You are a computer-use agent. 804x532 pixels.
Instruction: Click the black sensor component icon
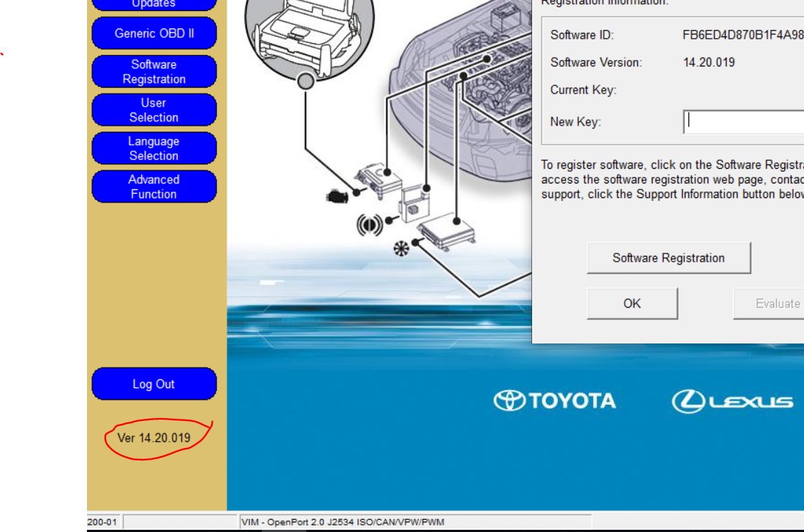[x=336, y=196]
